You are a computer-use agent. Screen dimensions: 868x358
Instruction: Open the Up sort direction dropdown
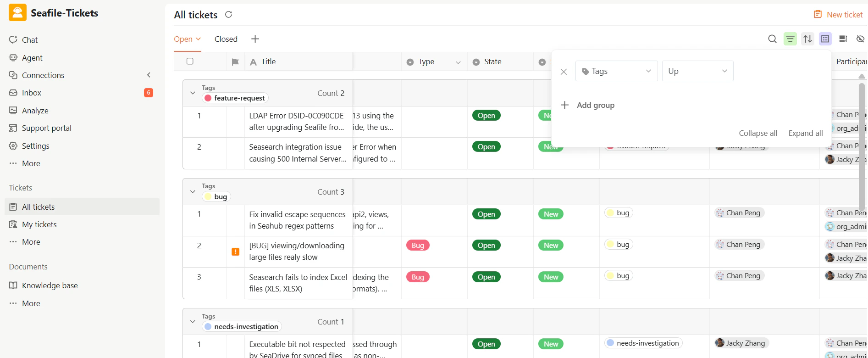[697, 71]
